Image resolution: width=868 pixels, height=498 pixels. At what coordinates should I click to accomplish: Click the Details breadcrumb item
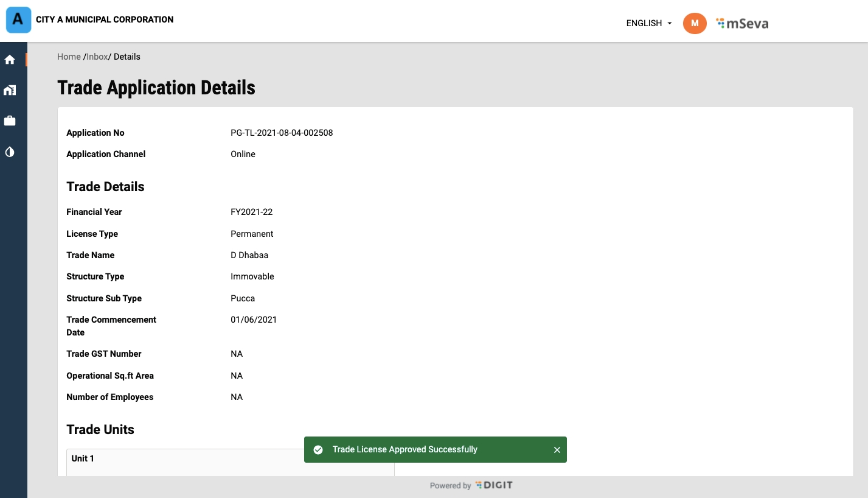(127, 57)
